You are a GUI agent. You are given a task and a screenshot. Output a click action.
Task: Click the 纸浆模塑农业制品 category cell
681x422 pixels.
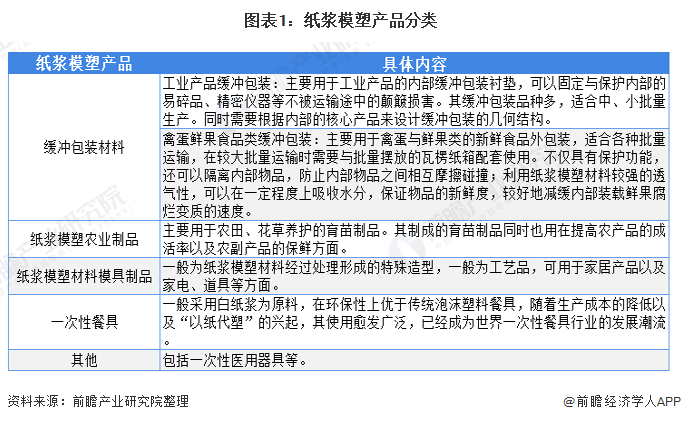84,239
